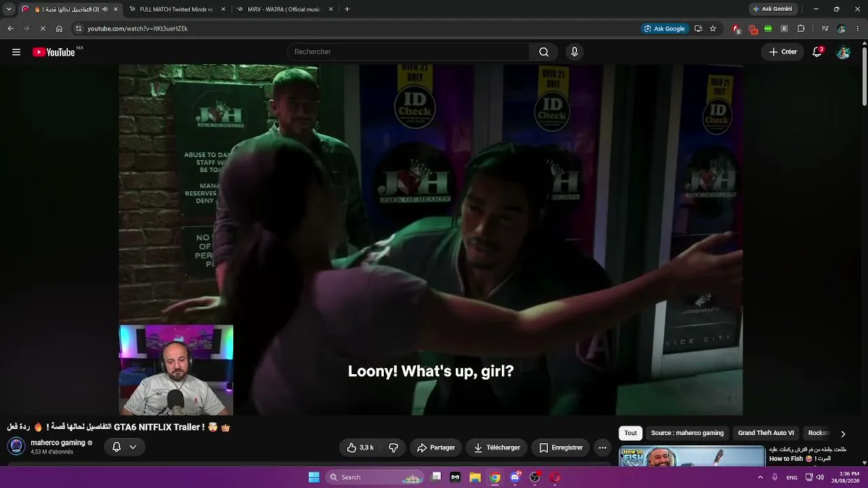Click the Ask Google button
Viewport: 868px width, 488px height.
tap(665, 28)
